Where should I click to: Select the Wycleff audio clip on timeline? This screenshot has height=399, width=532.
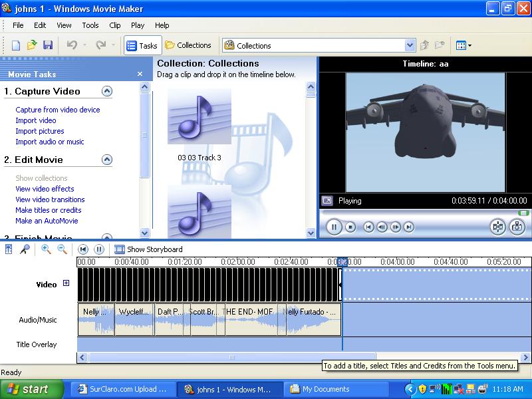click(x=134, y=319)
